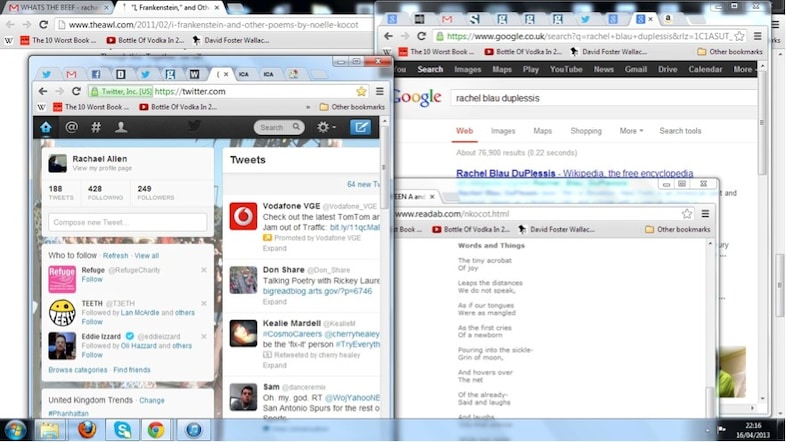This screenshot has height=442, width=786.
Task: Reload the Twitter window page
Action: 76,91
